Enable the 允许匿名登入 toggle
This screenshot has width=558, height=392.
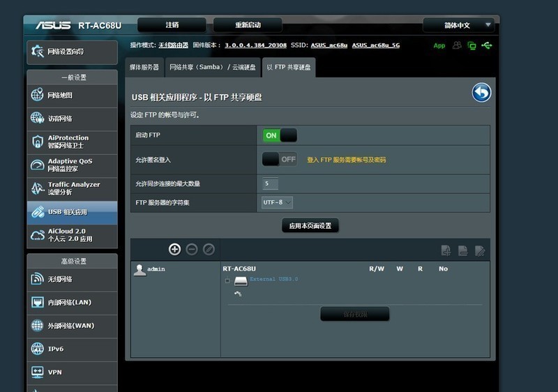[x=279, y=160]
